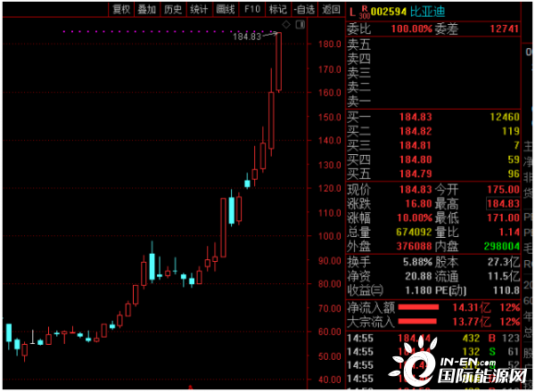Click the R 300 margin indicator
Viewport: 535px width, 392px height.
(x=365, y=12)
